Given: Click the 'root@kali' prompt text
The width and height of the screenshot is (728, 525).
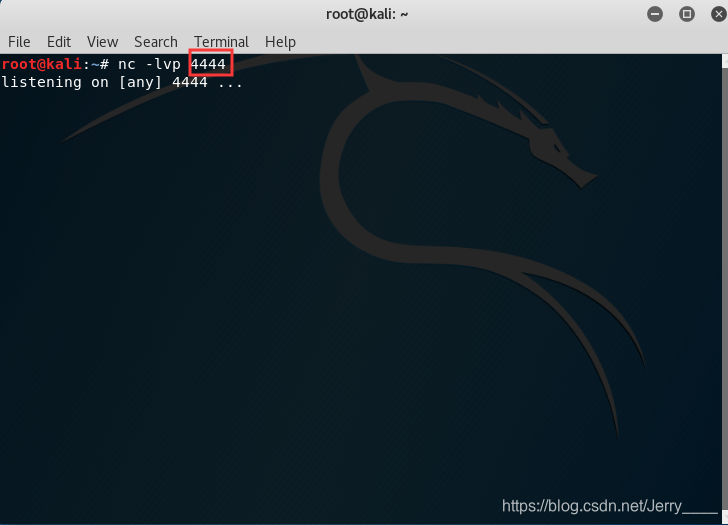Looking at the screenshot, I should click(x=42, y=64).
